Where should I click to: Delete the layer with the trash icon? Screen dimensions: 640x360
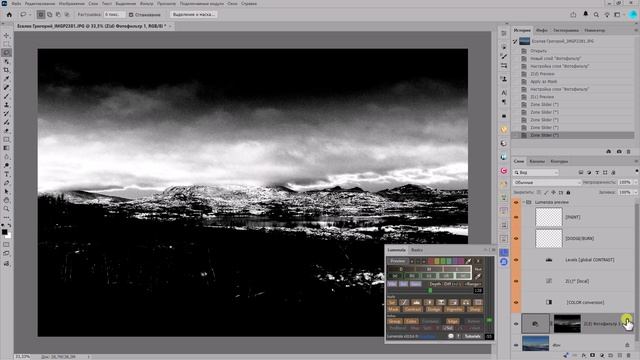pos(629,356)
